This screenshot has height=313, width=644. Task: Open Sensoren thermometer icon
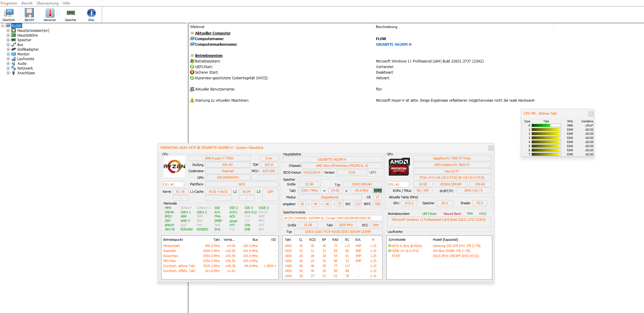coord(50,13)
